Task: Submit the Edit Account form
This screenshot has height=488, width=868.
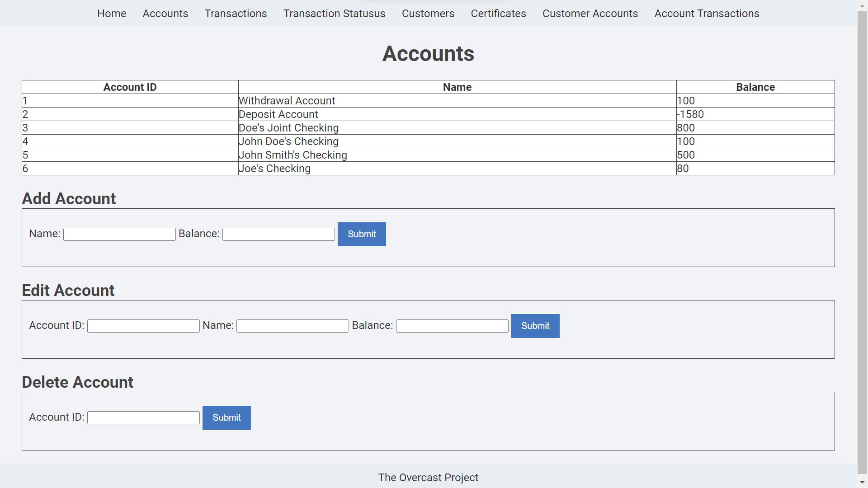Action: point(535,326)
